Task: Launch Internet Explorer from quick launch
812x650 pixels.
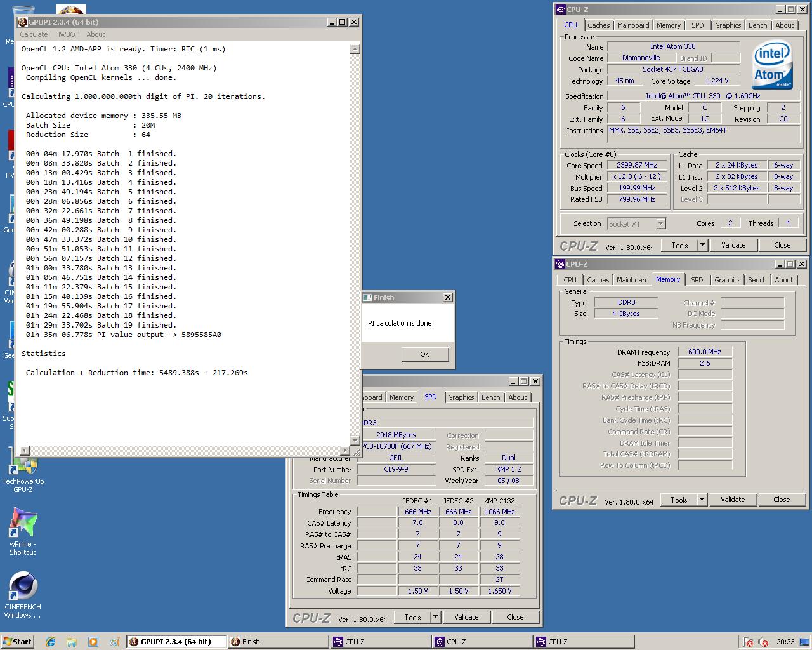Action: point(51,642)
